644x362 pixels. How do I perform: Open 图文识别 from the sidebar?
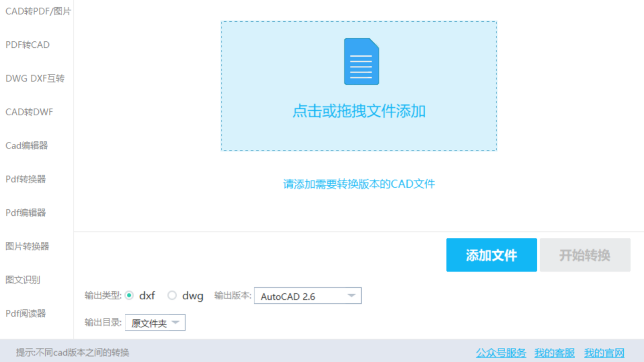(23, 280)
